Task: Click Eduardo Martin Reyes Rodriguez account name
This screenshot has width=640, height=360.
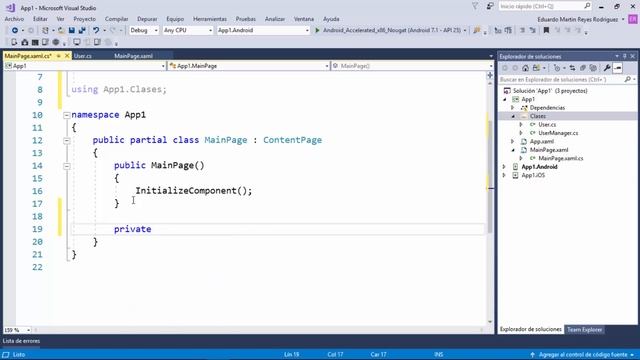Action: pos(578,19)
